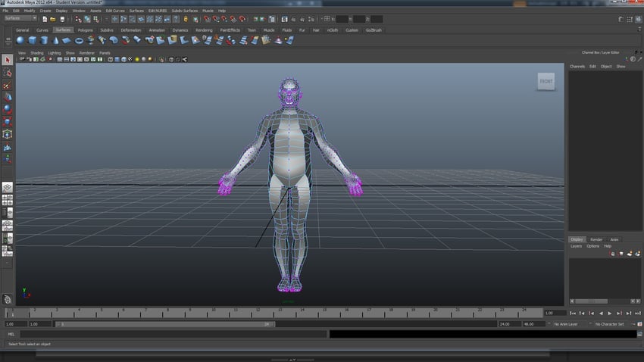644x362 pixels.
Task: Play animation forwards
Action: [610, 314]
